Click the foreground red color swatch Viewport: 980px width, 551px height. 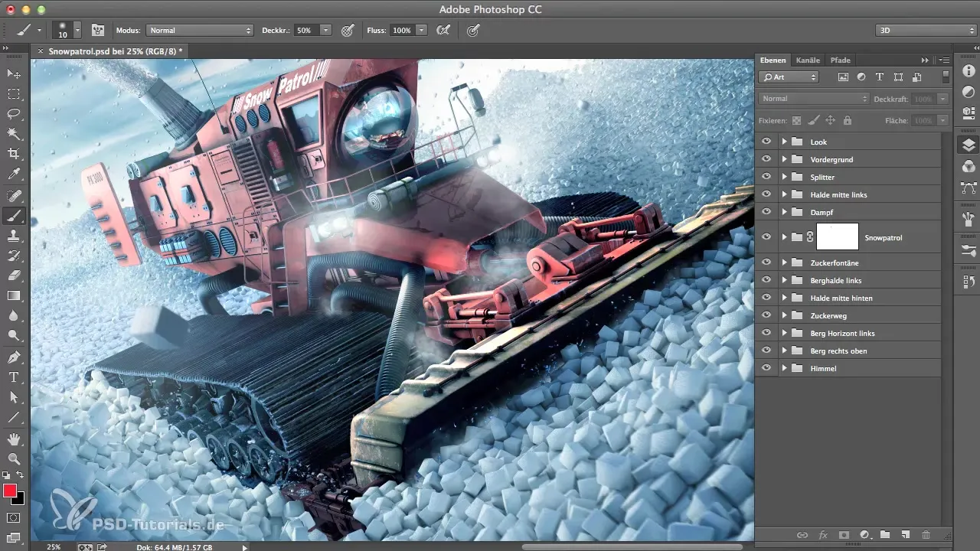pyautogui.click(x=10, y=491)
